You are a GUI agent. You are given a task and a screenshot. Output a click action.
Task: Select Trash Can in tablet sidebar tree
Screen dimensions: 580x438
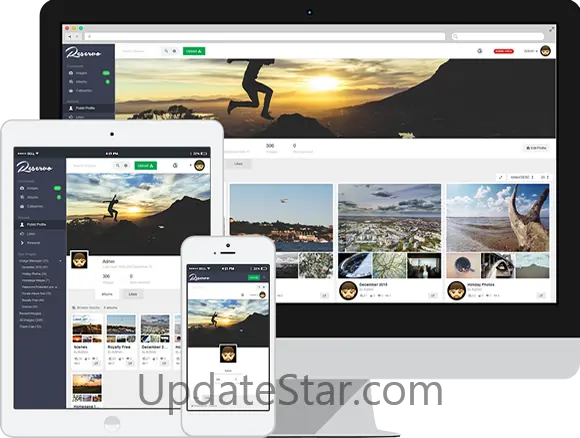pyautogui.click(x=30, y=327)
